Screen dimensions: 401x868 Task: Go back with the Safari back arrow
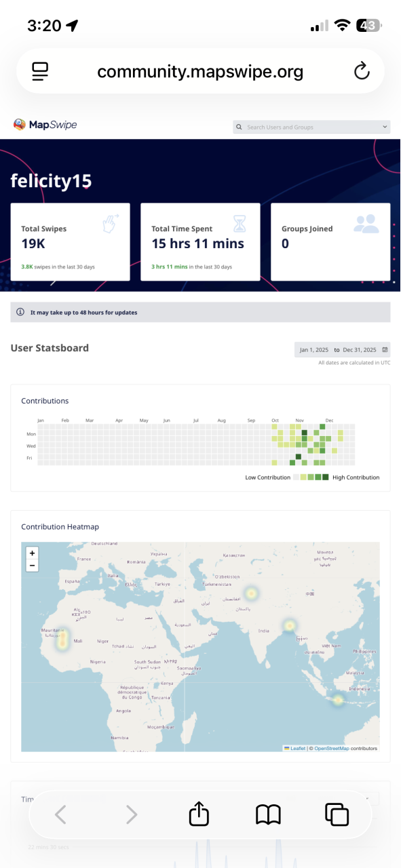pos(60,814)
